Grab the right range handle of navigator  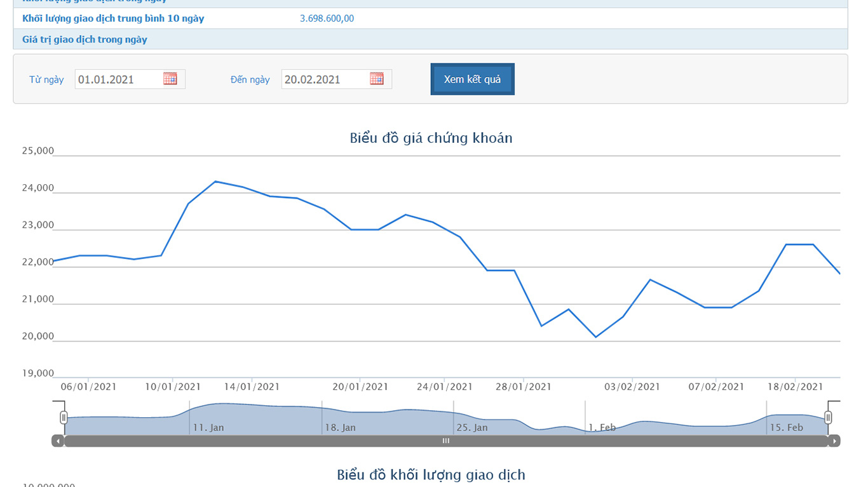828,417
